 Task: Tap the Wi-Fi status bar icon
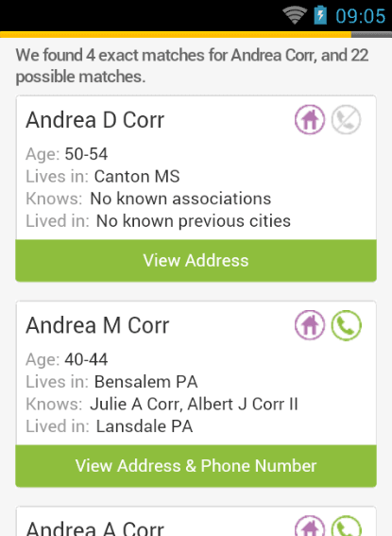(x=295, y=16)
